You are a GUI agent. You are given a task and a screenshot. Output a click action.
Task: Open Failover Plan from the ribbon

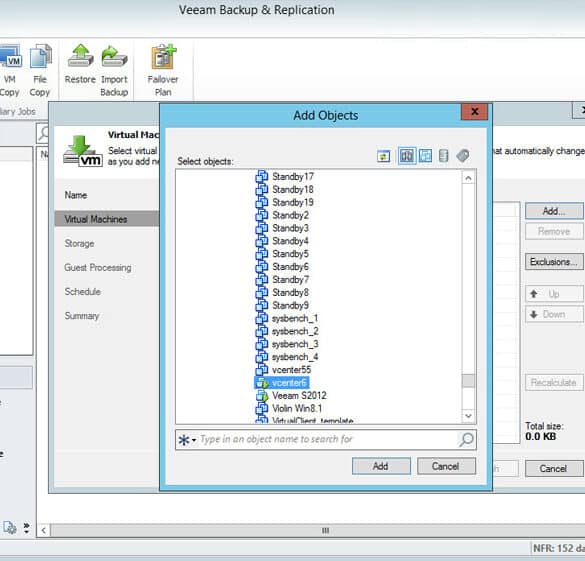pos(163,71)
